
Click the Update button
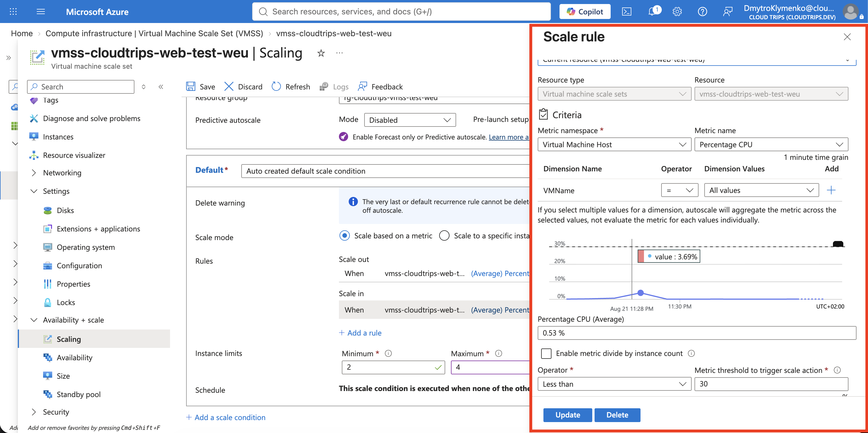tap(568, 415)
